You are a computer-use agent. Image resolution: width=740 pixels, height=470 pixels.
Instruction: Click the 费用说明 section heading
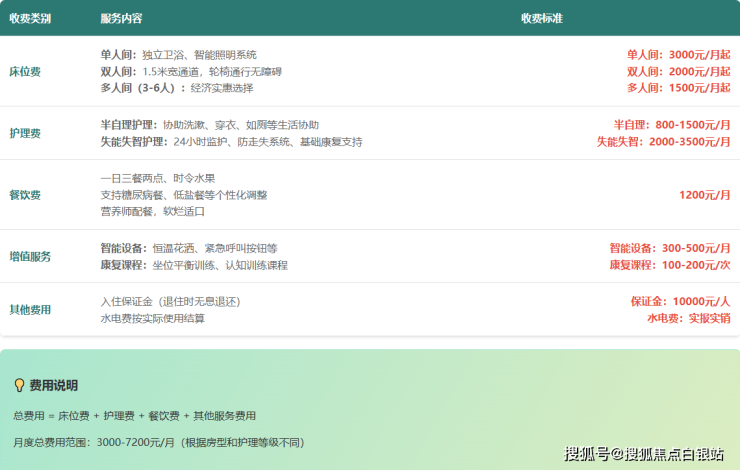click(53, 385)
